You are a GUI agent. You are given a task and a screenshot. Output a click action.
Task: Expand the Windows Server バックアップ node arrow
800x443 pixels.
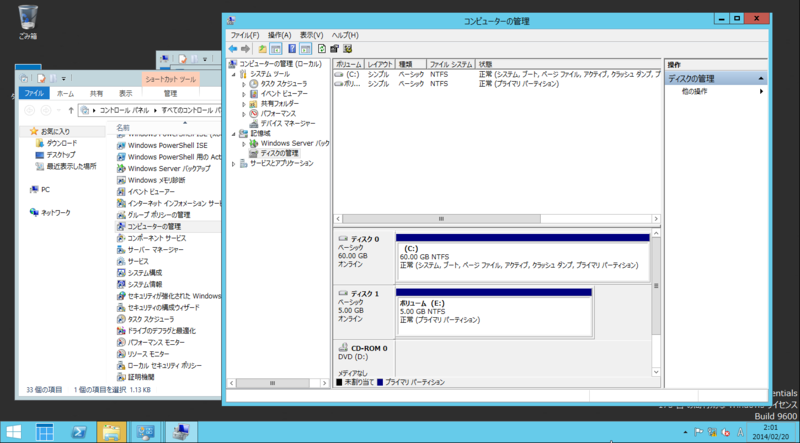(x=244, y=143)
